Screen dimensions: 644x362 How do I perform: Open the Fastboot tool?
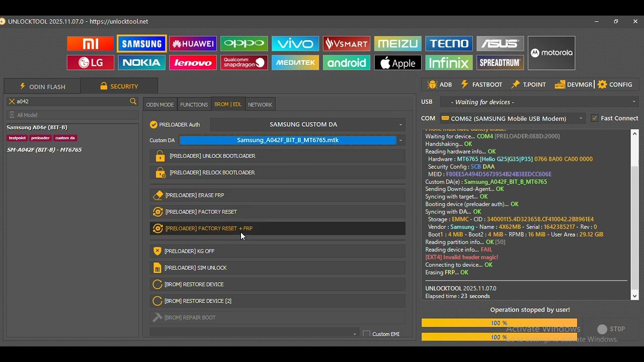point(481,84)
